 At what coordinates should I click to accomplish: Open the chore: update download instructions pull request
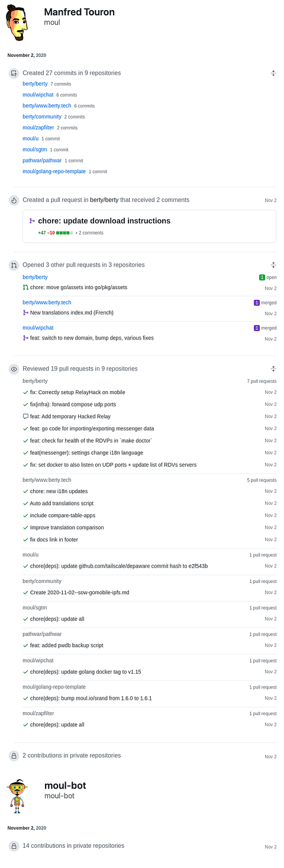(x=104, y=221)
